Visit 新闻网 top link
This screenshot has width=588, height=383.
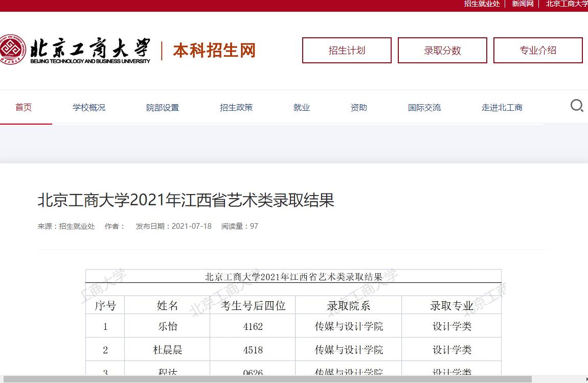tap(523, 4)
